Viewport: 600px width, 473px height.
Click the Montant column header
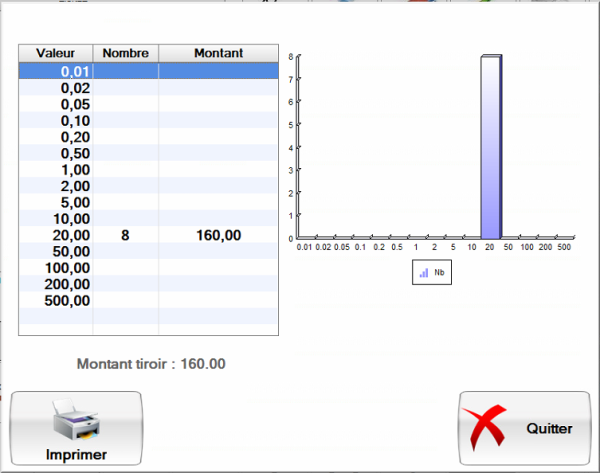coord(217,53)
